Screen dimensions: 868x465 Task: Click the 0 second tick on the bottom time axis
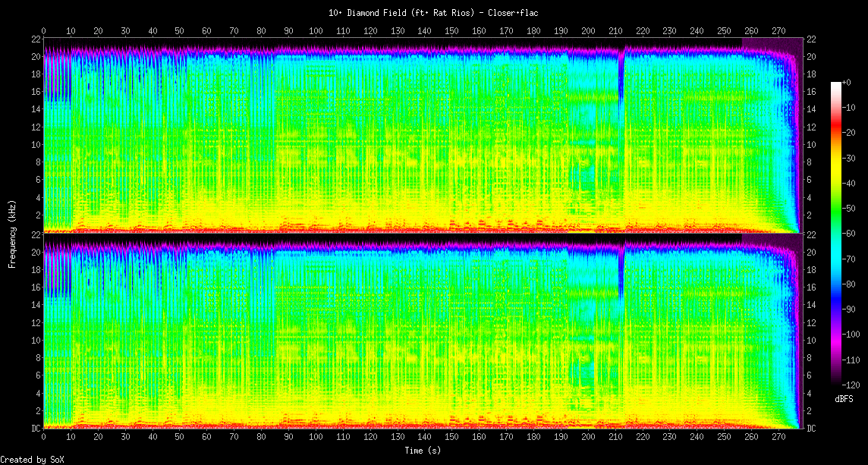(x=43, y=438)
